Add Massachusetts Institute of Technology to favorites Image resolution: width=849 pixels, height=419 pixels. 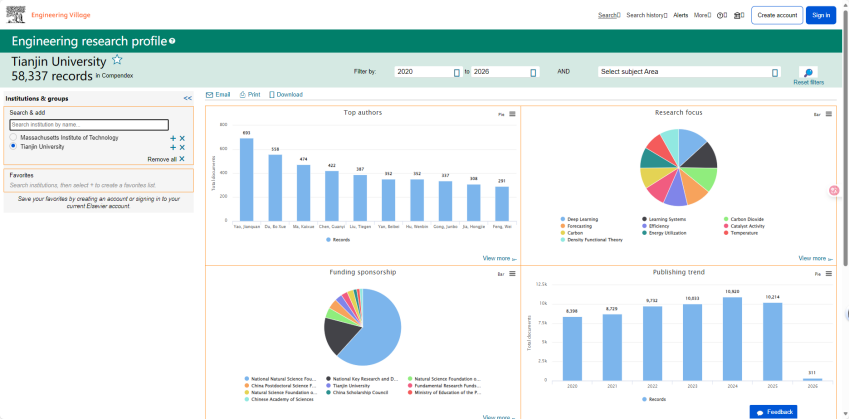(x=173, y=139)
